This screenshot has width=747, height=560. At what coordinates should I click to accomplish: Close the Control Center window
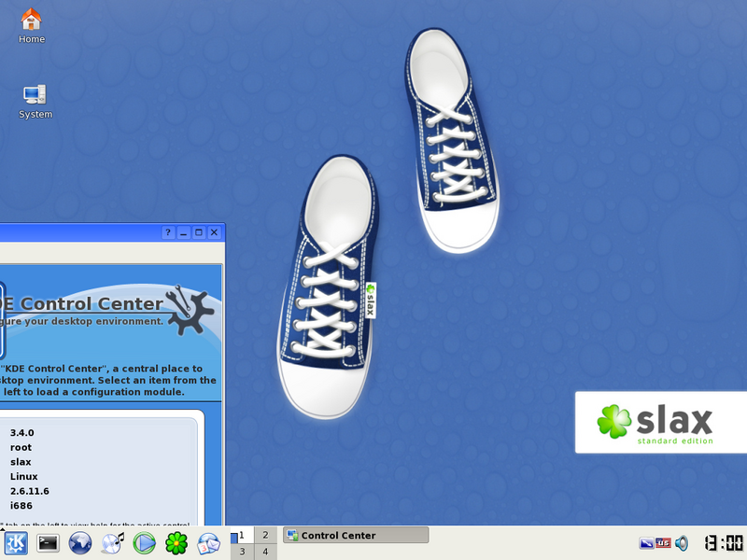coord(215,232)
